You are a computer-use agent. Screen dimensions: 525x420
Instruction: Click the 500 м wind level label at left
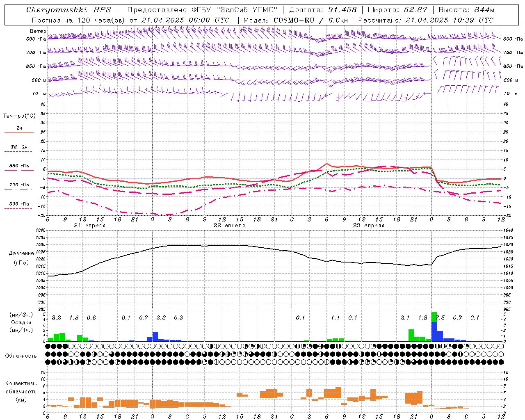39,80
